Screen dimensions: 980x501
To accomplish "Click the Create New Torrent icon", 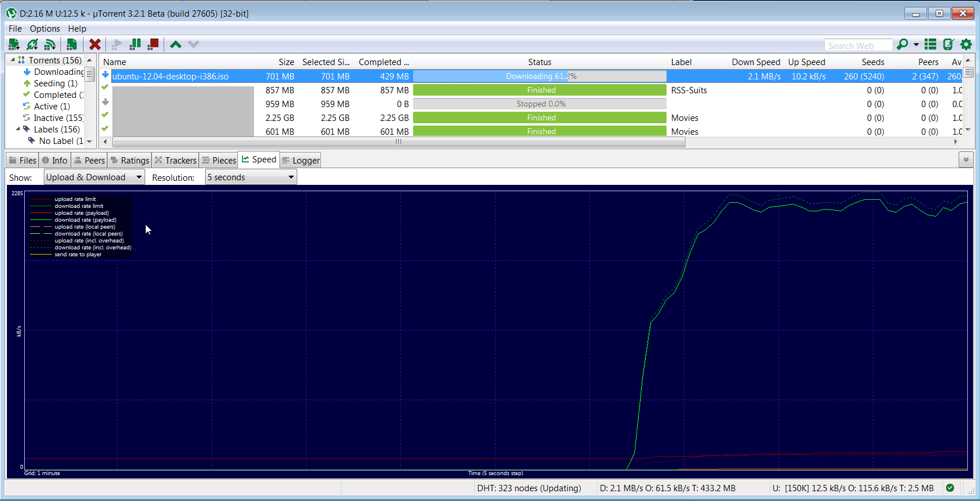I will point(71,44).
